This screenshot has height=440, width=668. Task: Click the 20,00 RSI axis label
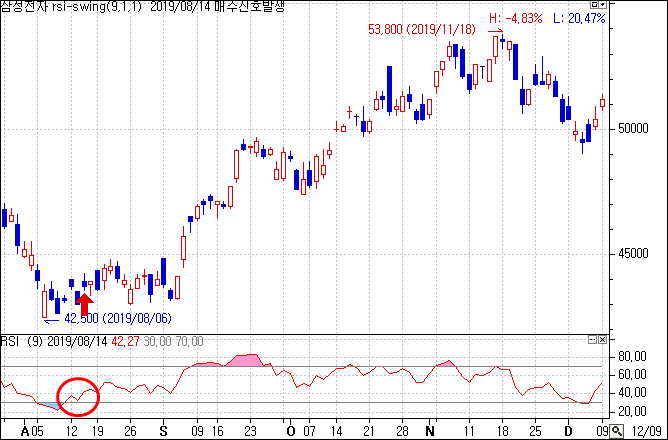click(632, 411)
